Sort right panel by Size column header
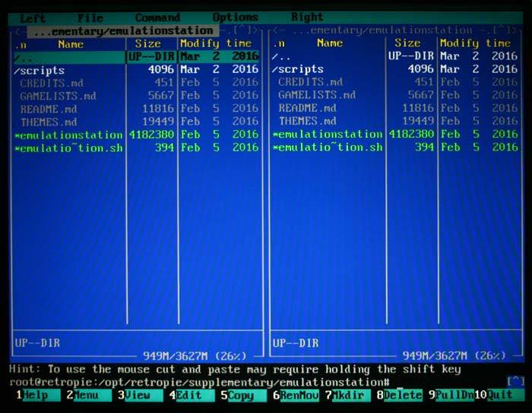This screenshot has width=532, height=413. click(407, 43)
